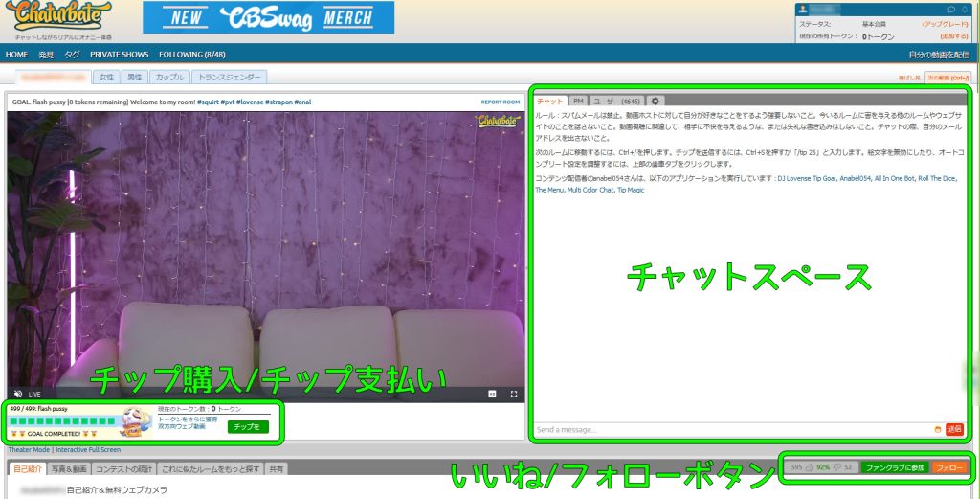Screen dimensions: 980x499
Task: Click the Interactive Full Screen link
Action: [x=88, y=449]
